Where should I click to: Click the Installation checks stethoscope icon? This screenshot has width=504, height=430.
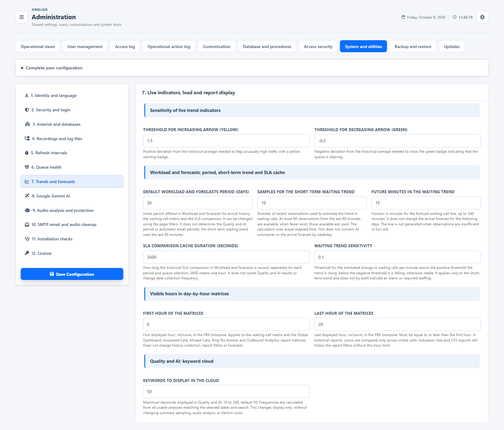[x=27, y=239]
